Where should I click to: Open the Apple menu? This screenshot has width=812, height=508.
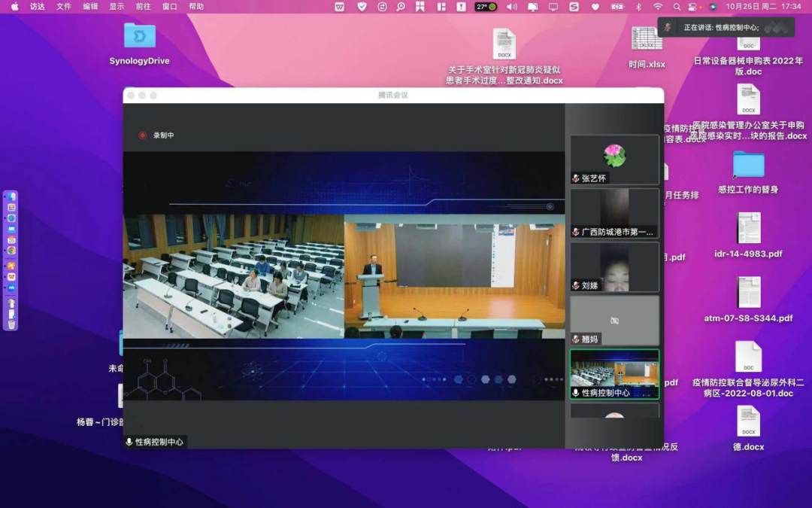(x=14, y=7)
